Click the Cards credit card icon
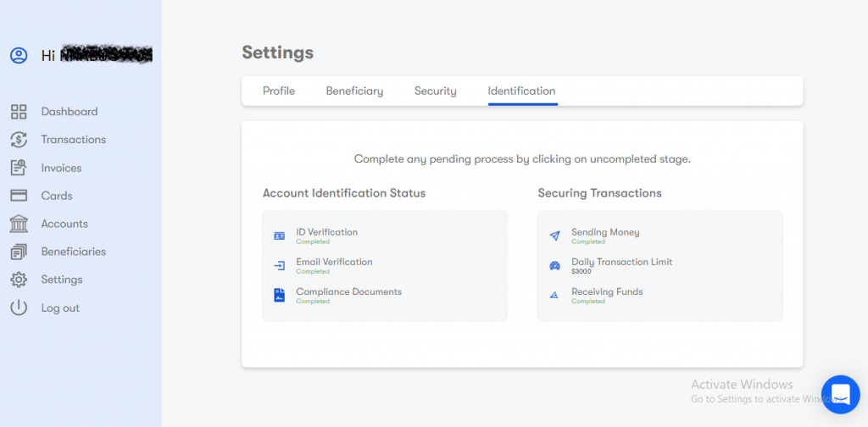Viewport: 868px width, 427px height. coord(19,196)
